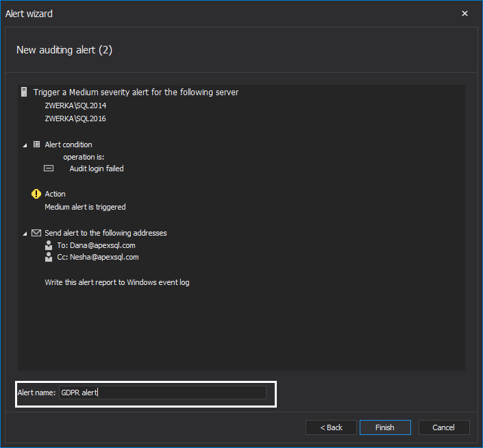This screenshot has height=448, width=483.
Task: Click the Audit login failed operation
Action: (x=97, y=169)
